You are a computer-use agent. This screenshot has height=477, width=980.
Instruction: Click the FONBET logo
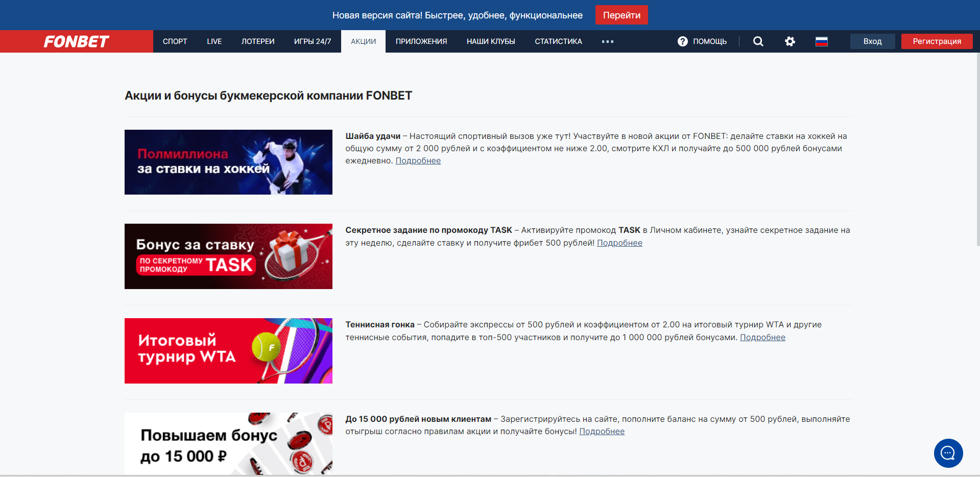click(x=76, y=41)
